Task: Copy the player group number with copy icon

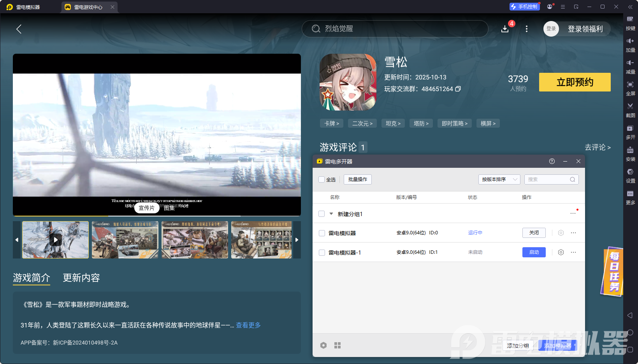Action: pyautogui.click(x=458, y=89)
